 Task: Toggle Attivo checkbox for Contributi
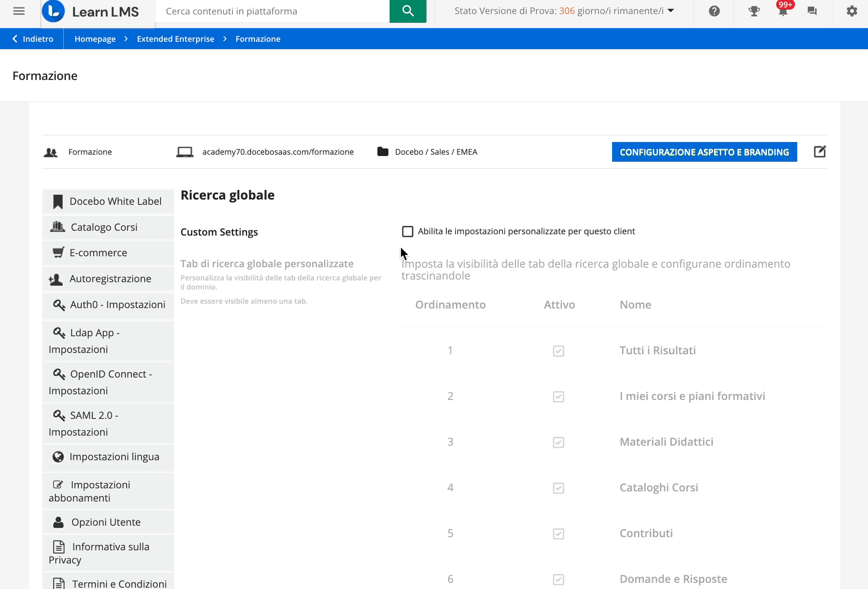coord(558,534)
